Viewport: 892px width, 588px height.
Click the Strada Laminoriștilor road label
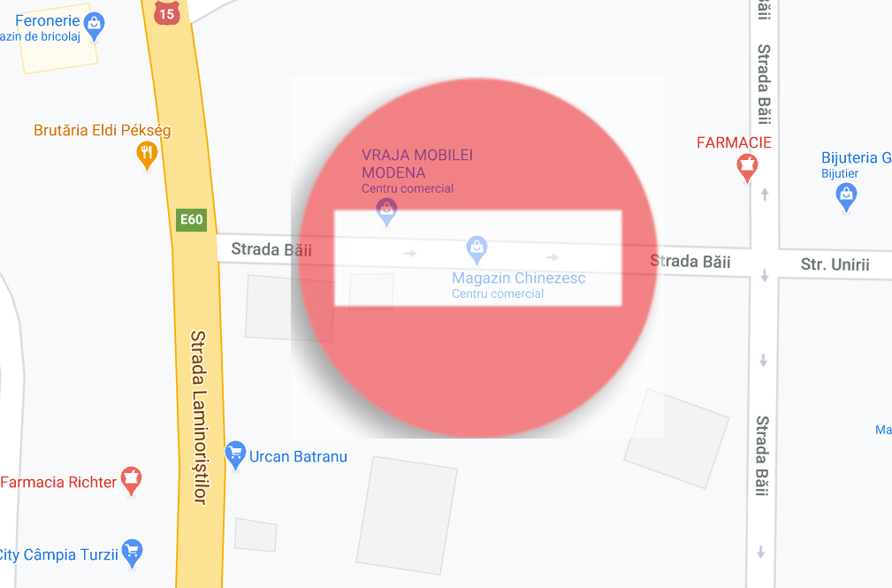[x=199, y=417]
